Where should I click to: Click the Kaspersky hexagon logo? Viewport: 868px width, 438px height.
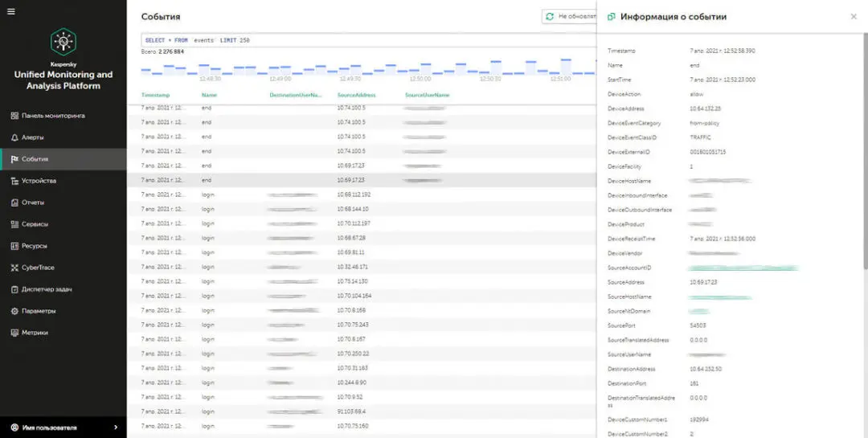[x=63, y=42]
